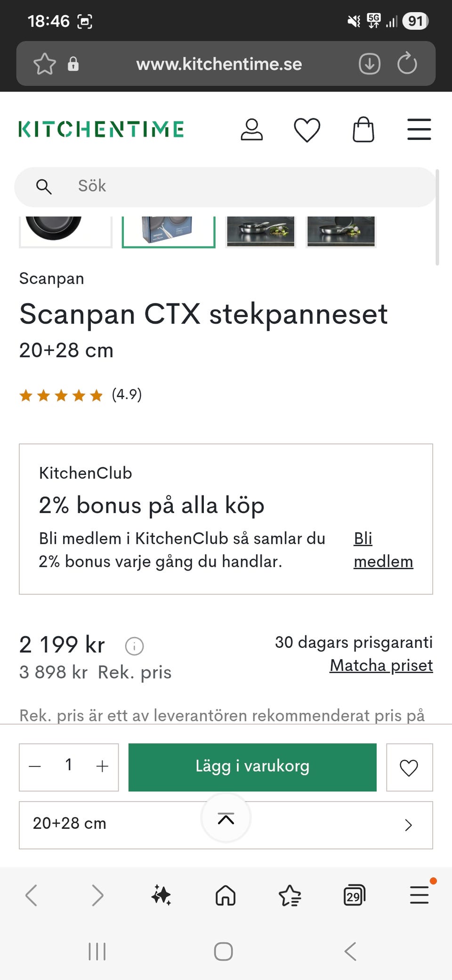Screen dimensions: 452x980
Task: Click Lägg i varukorg button
Action: coord(252,767)
